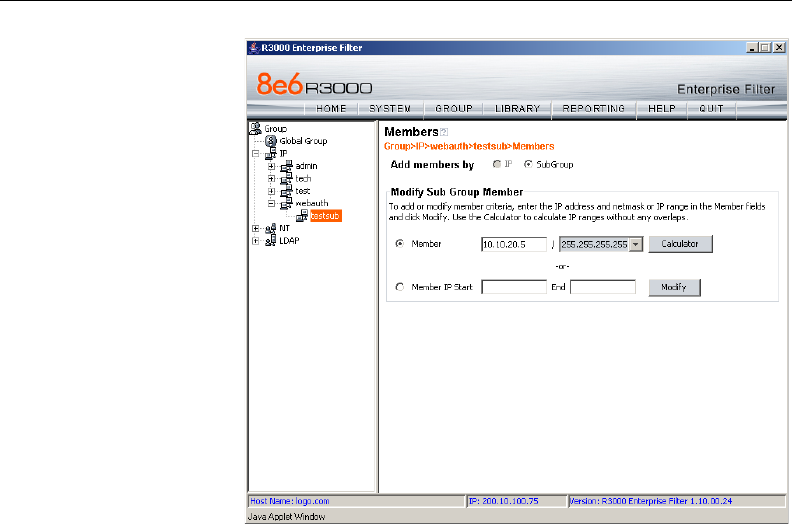Click the 8e6 R3000 logo
The image size is (792, 524).
[x=314, y=84]
